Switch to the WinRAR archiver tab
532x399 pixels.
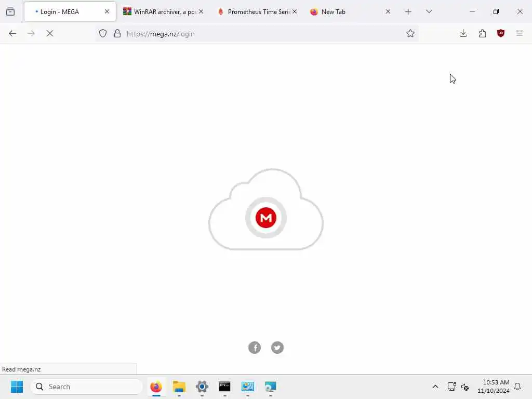click(159, 11)
